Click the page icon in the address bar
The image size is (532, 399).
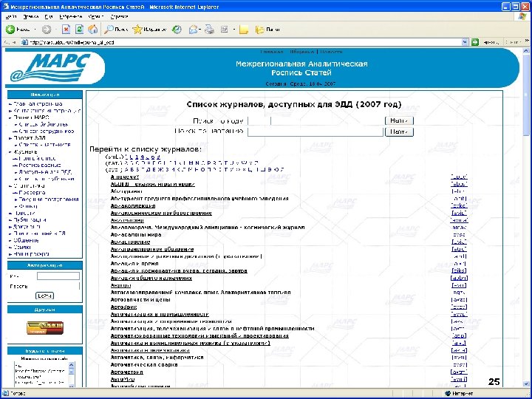point(24,42)
